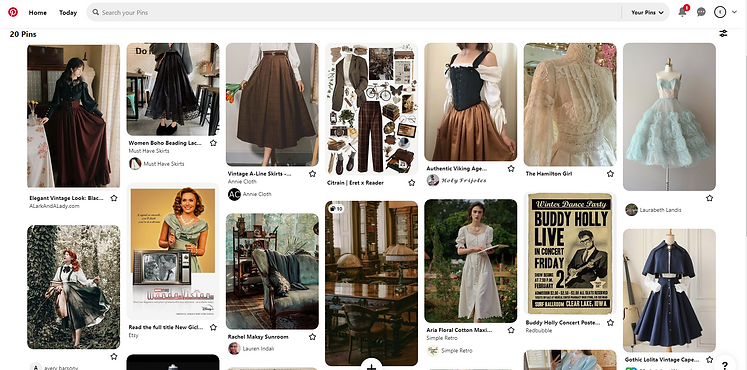This screenshot has width=747, height=370.
Task: Star the Women Boho Beading Lace pin
Action: point(213,143)
